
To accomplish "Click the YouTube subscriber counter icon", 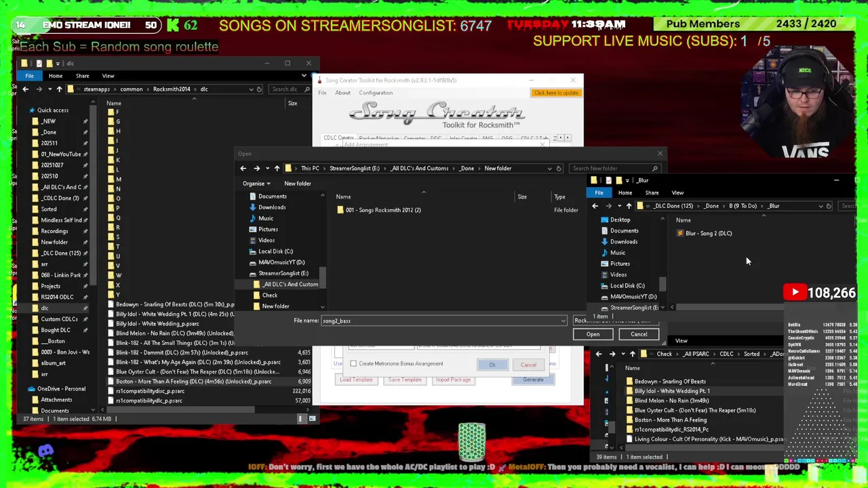I will click(x=795, y=293).
